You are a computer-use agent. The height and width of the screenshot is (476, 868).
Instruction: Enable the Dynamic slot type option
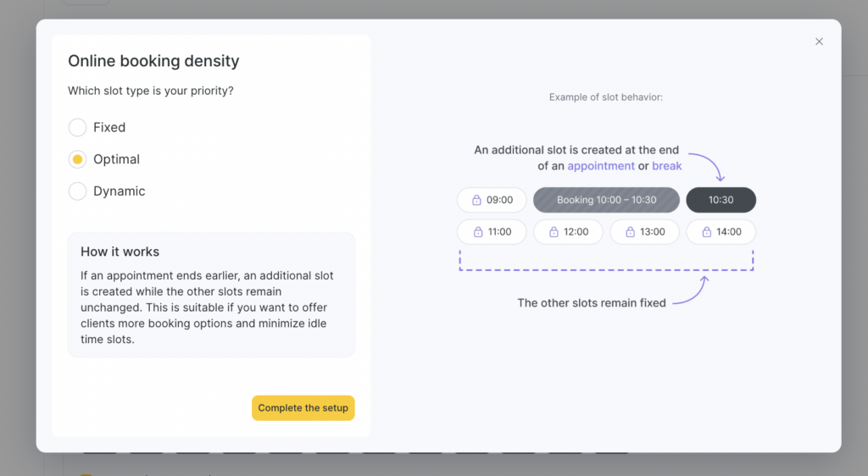pos(78,191)
